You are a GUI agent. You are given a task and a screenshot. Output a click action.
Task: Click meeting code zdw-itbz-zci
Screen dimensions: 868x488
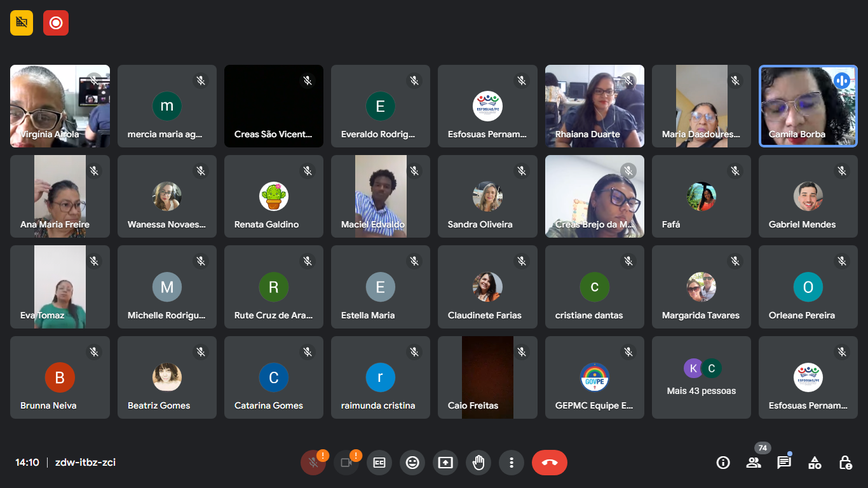click(85, 463)
